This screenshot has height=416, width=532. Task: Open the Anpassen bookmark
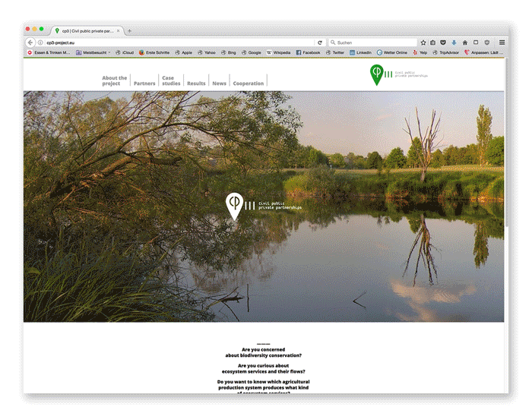tap(483, 52)
